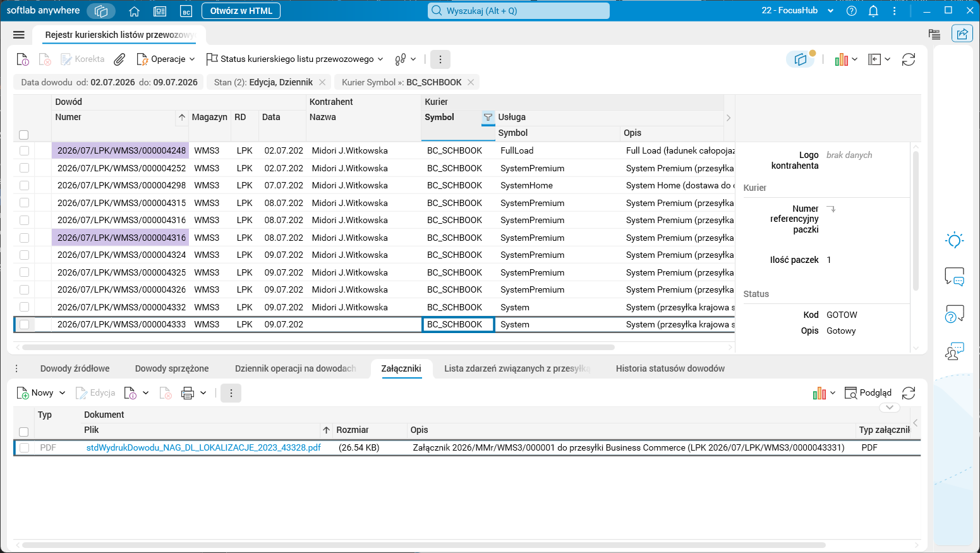The image size is (980, 553).
Task: Open the stdWydrukDowodu PDF file link
Action: [203, 447]
